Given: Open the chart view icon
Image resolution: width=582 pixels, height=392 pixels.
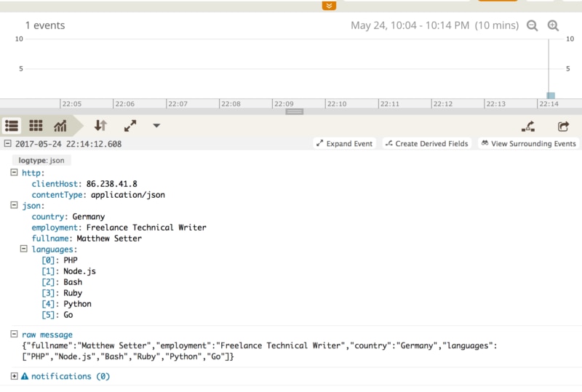Looking at the screenshot, I should click(x=60, y=126).
